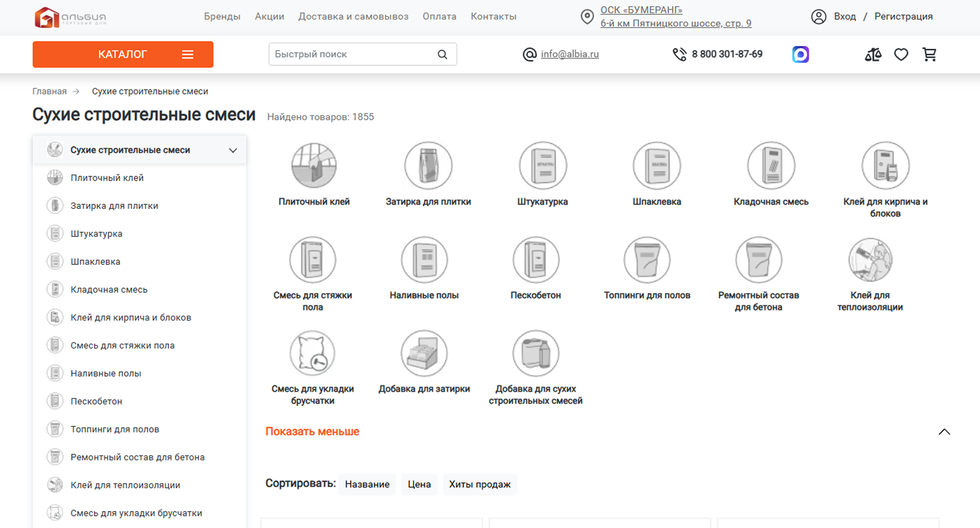Open Добавка для сухих строительных смесей tile icon
This screenshot has height=528, width=980.
[x=536, y=353]
